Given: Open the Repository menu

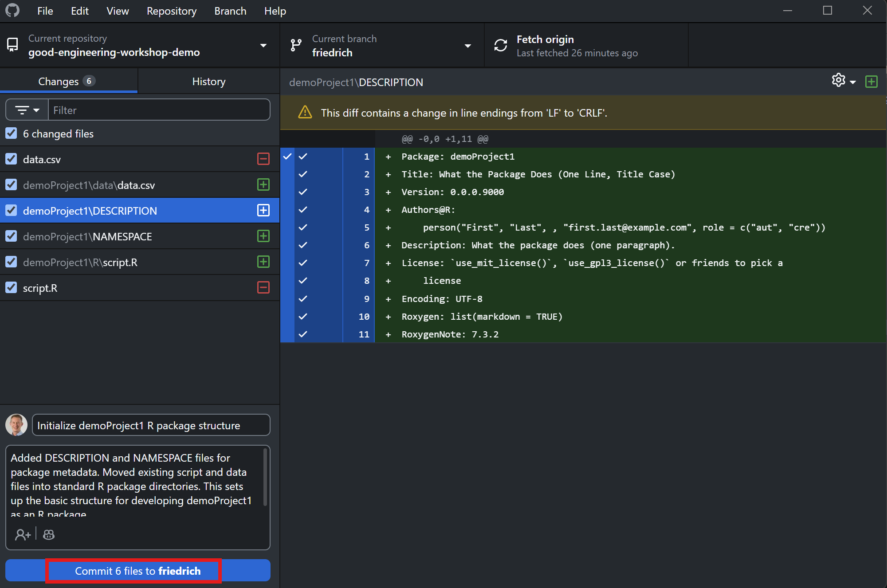Looking at the screenshot, I should (x=171, y=11).
